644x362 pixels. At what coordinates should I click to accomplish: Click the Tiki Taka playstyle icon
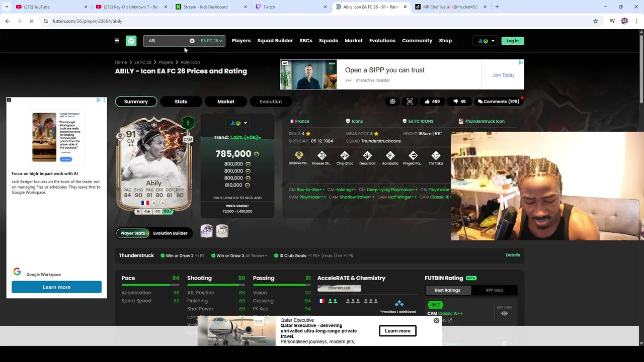[x=436, y=155]
